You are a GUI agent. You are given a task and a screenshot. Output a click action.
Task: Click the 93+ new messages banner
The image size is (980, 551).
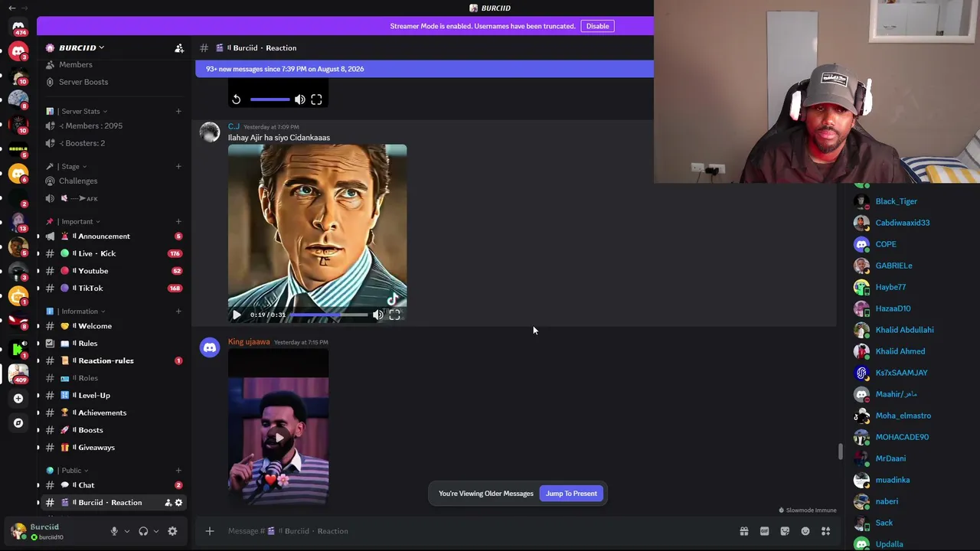pyautogui.click(x=424, y=69)
